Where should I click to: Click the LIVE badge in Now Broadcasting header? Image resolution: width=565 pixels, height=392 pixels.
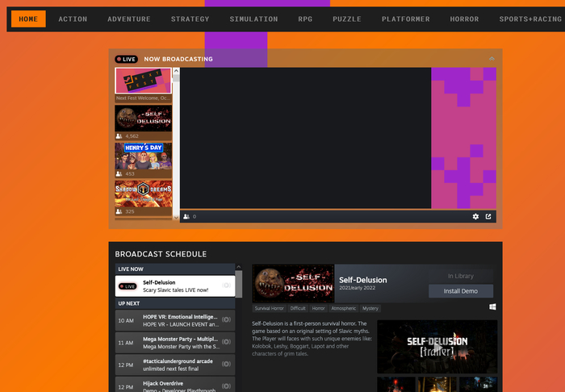(x=126, y=59)
